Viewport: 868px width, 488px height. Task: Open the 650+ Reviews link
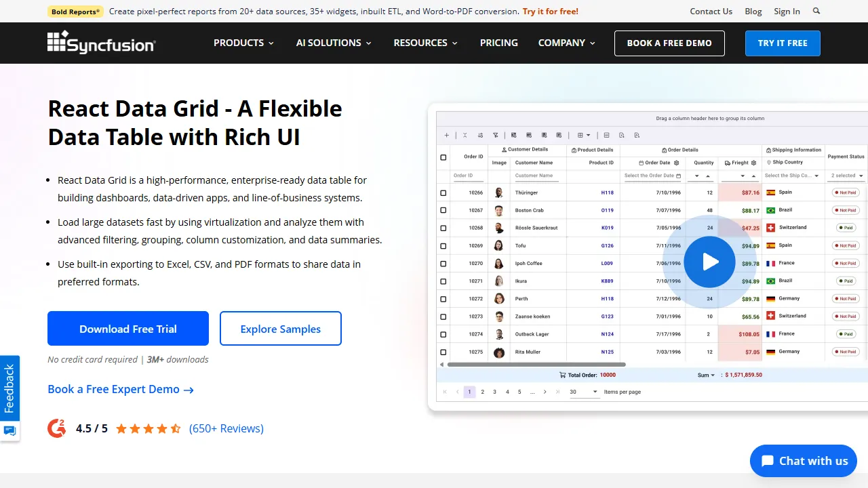(x=226, y=428)
